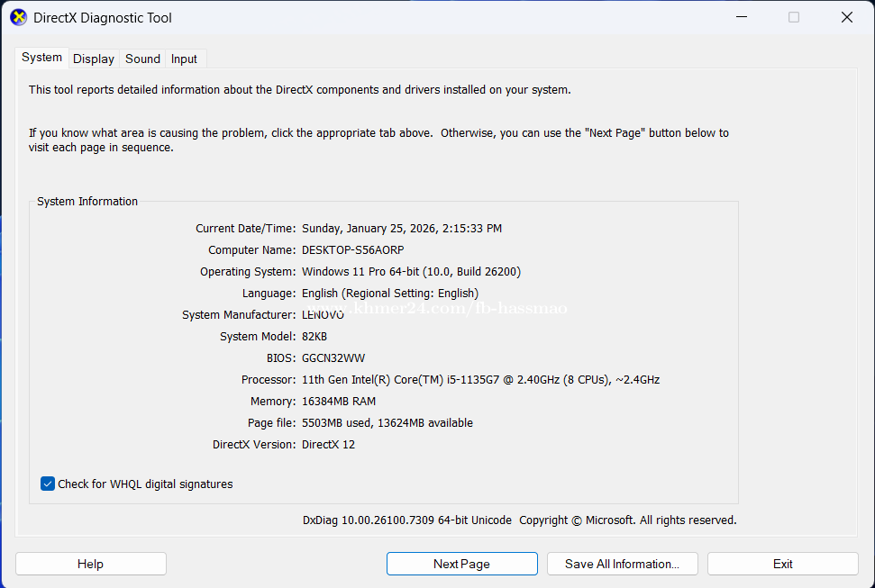This screenshot has width=875, height=588.
Task: Uncheck Check for WHQL digital signatures
Action: pos(48,484)
